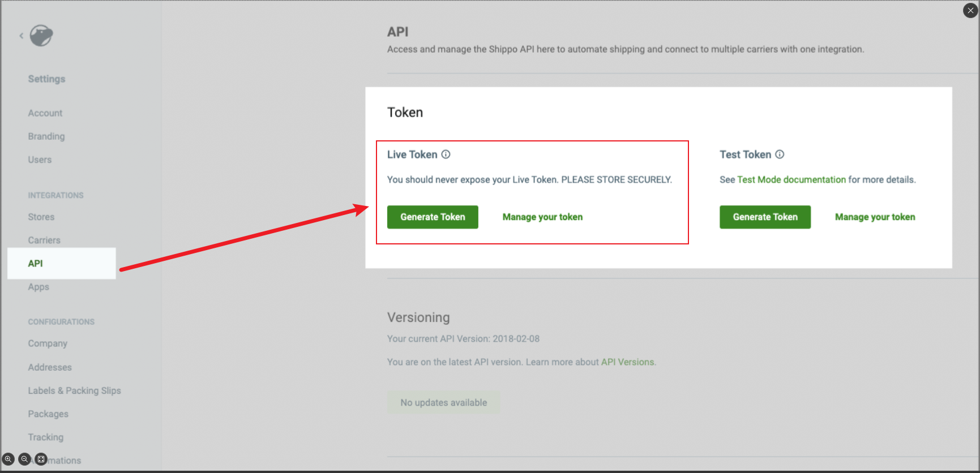Open Tracking configuration

coord(46,437)
